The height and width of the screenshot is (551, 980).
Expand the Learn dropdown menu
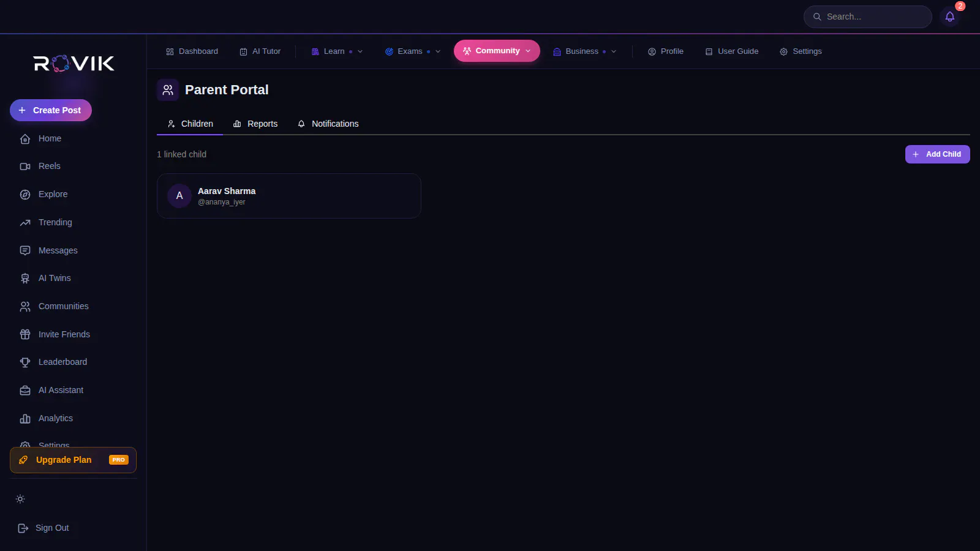click(337, 51)
